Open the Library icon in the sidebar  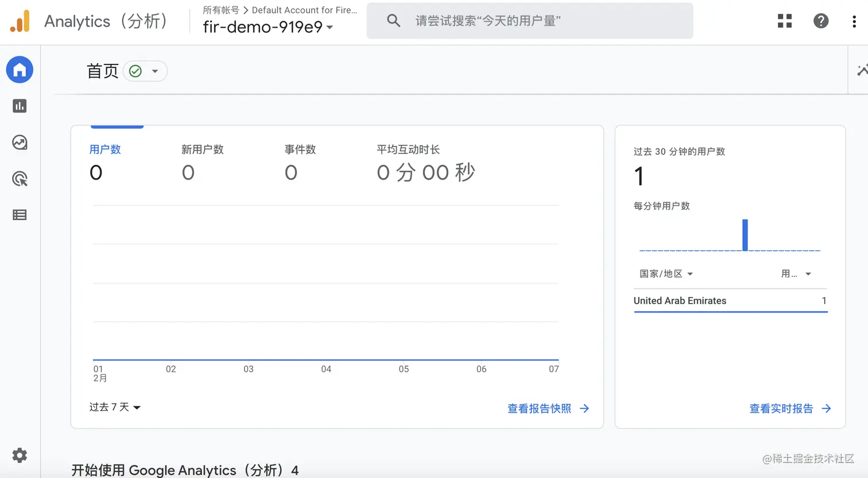click(20, 214)
